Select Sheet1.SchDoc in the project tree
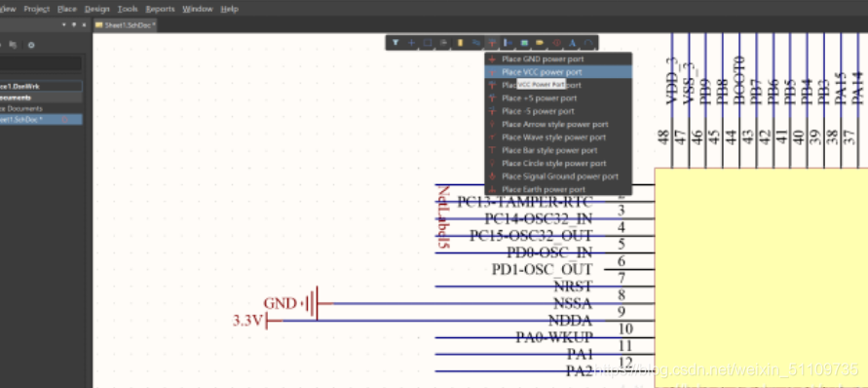The image size is (868, 388). point(41,119)
